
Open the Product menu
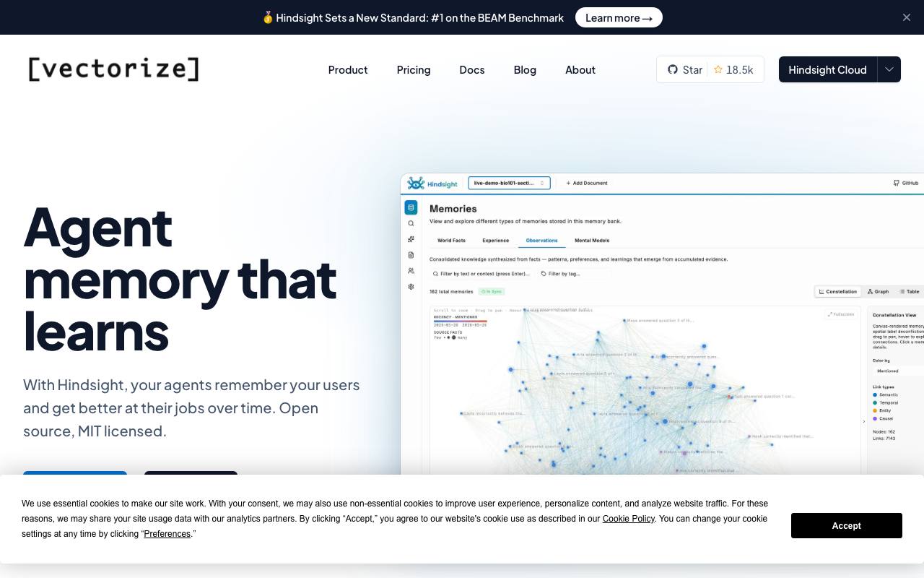click(348, 69)
